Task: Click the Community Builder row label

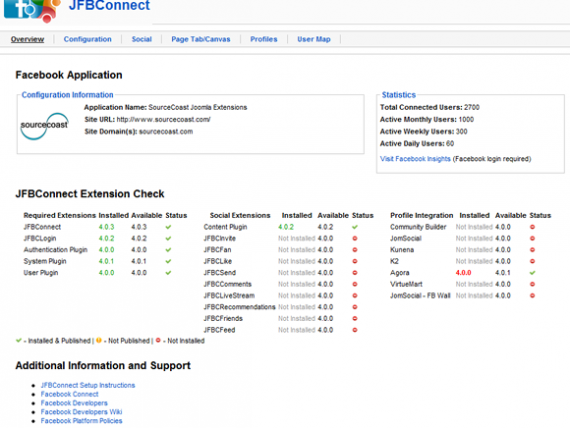Action: coord(418,227)
